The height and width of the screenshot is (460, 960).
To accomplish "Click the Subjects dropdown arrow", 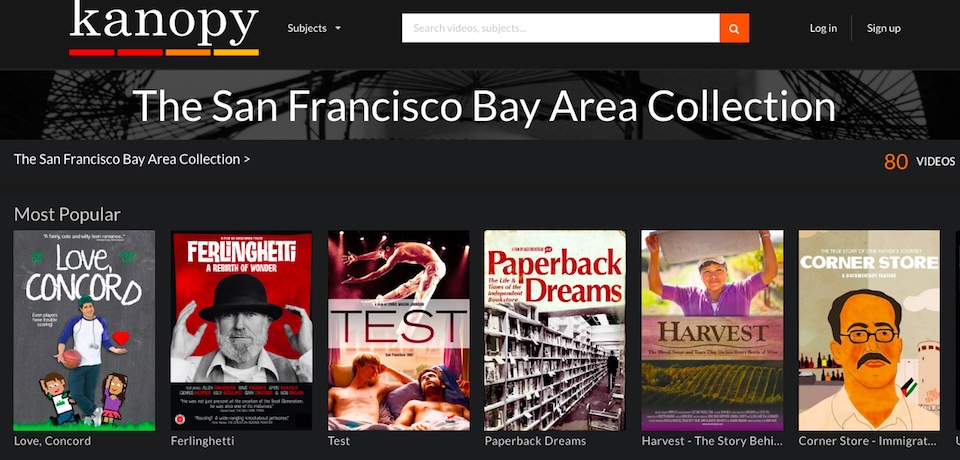I will (x=337, y=28).
